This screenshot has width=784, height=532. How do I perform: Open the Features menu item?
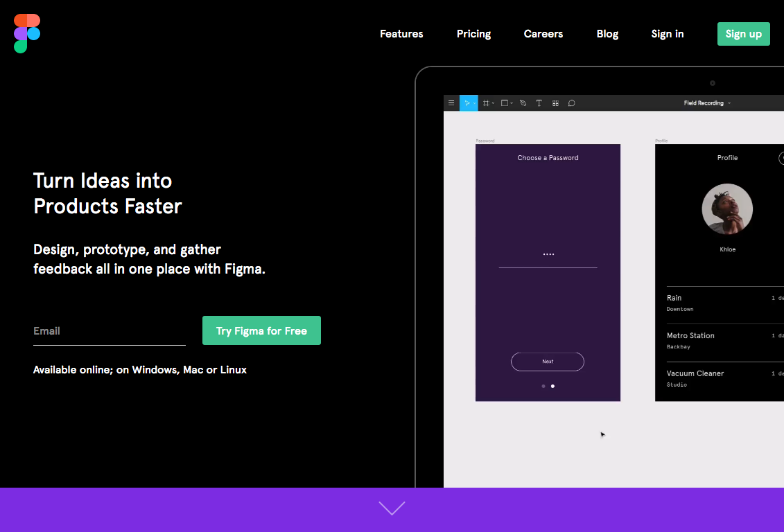[x=401, y=34]
